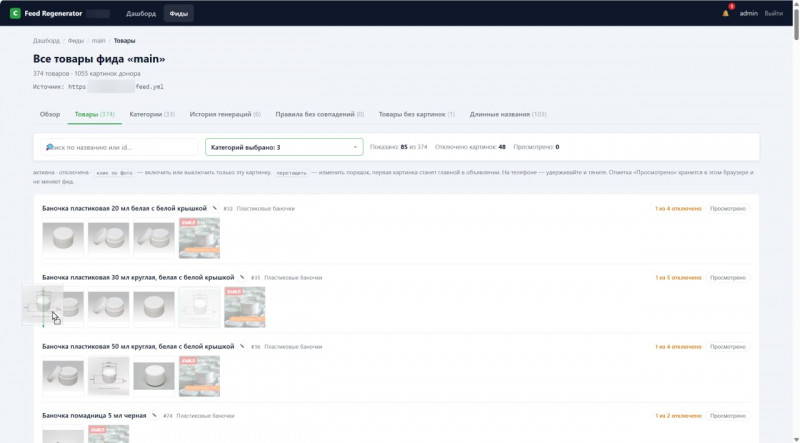The image size is (800, 443).
Task: Click pencil icon beside Баночка 30 мл круглая
Action: click(x=242, y=277)
